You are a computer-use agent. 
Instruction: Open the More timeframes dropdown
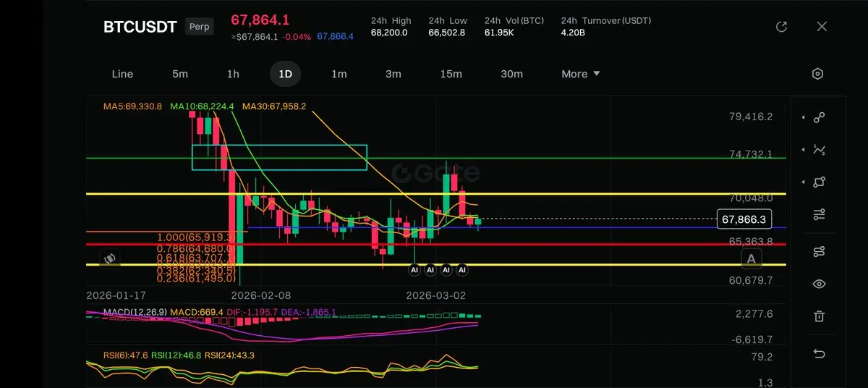[581, 74]
